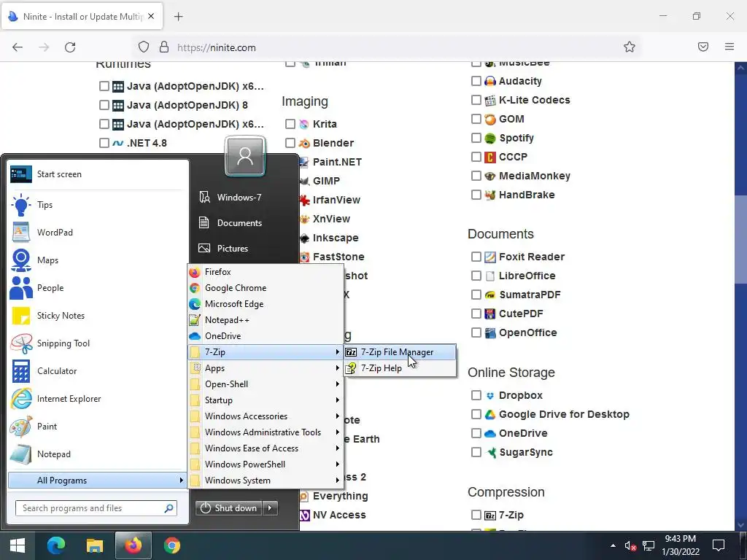Launch Firefox from All Programs list
This screenshot has width=747, height=560.
pos(266,272)
